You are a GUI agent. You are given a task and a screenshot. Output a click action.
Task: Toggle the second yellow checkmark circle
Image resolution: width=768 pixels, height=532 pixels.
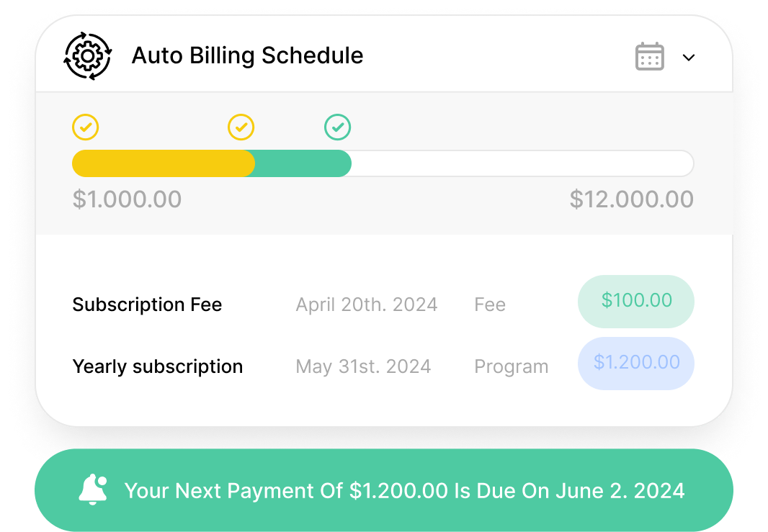coord(241,128)
